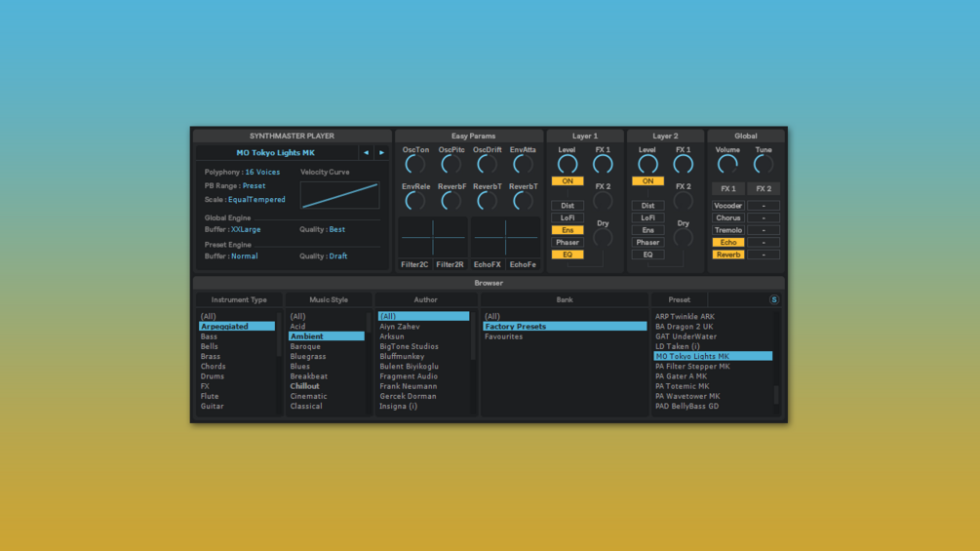Disable Layer 1 Ens effect
980x551 pixels.
click(x=568, y=230)
